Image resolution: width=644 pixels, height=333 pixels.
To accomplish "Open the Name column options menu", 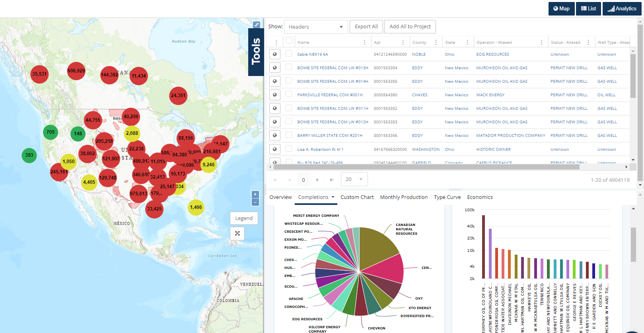I will click(x=365, y=42).
